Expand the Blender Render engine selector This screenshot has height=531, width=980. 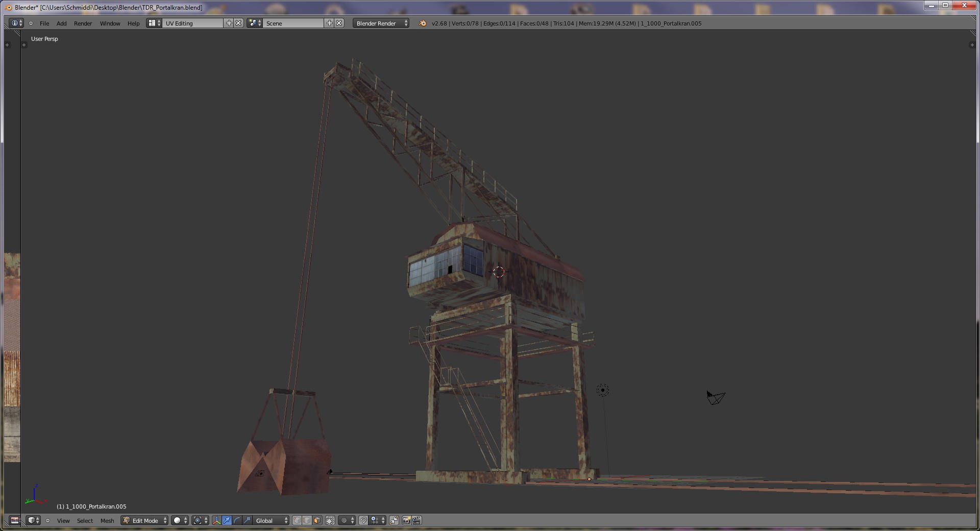pyautogui.click(x=381, y=23)
